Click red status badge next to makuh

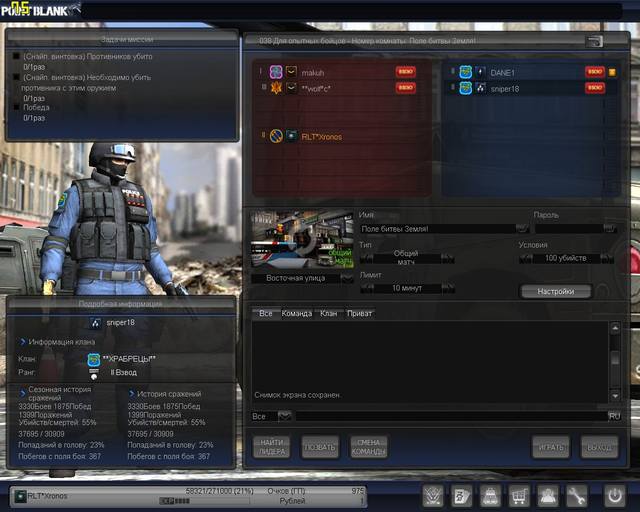(406, 72)
